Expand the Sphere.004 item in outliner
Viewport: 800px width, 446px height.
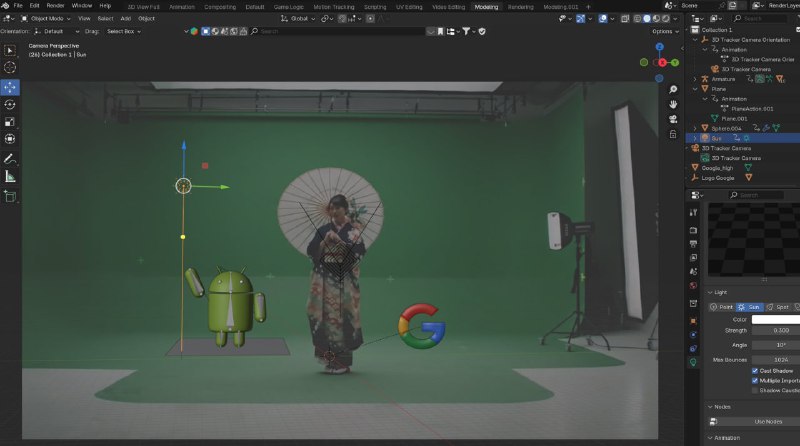click(x=695, y=128)
